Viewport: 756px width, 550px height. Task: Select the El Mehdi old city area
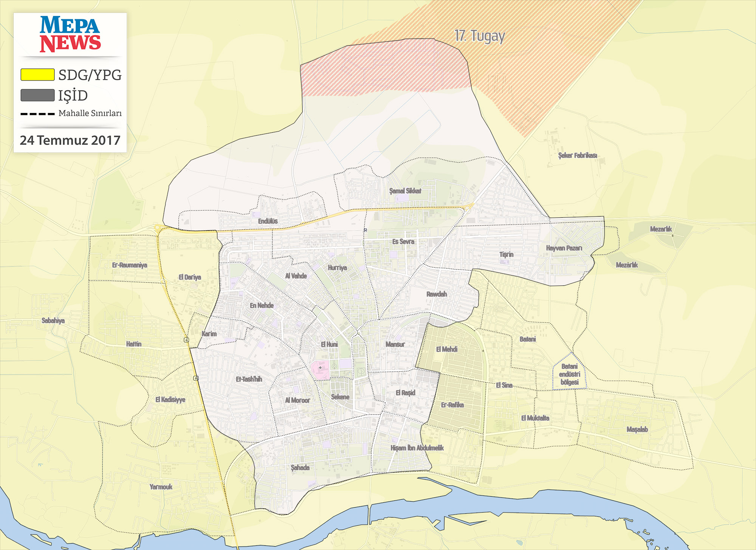(447, 349)
